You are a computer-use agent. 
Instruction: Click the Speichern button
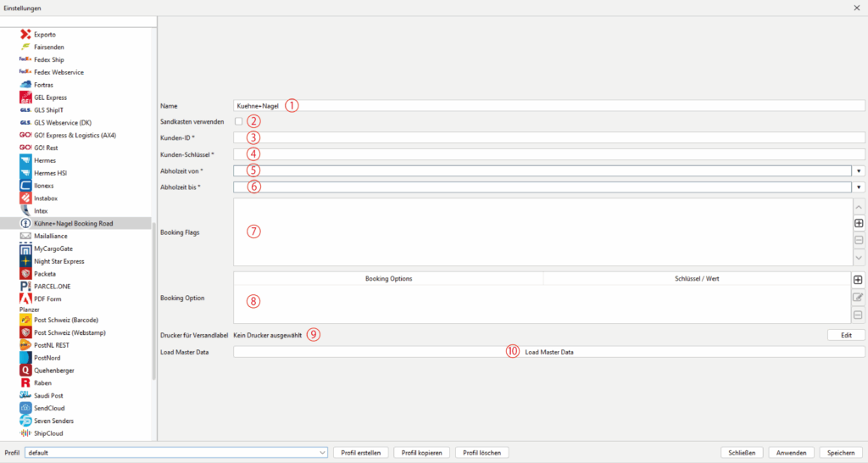coord(841,453)
